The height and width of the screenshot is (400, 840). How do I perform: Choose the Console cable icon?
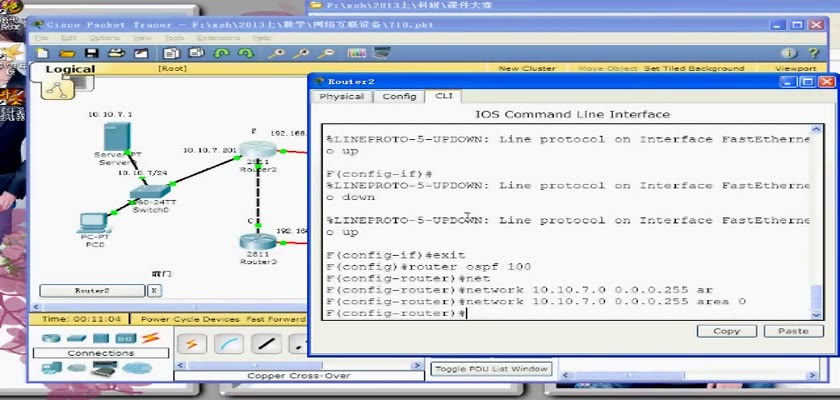click(229, 344)
